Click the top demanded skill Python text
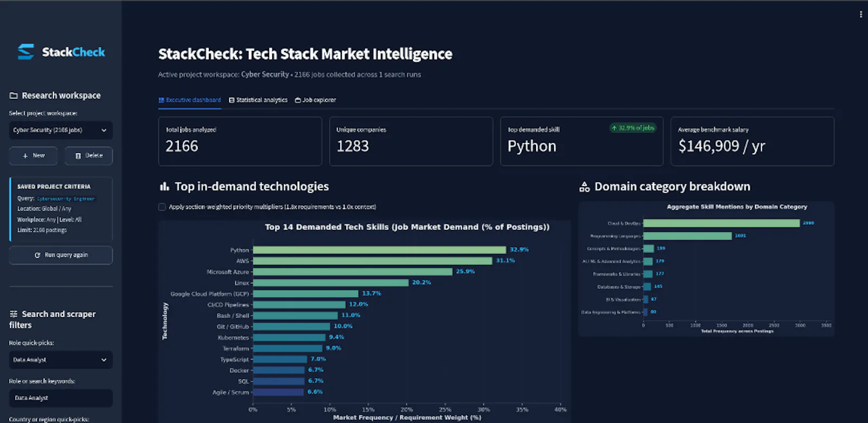 pyautogui.click(x=532, y=146)
